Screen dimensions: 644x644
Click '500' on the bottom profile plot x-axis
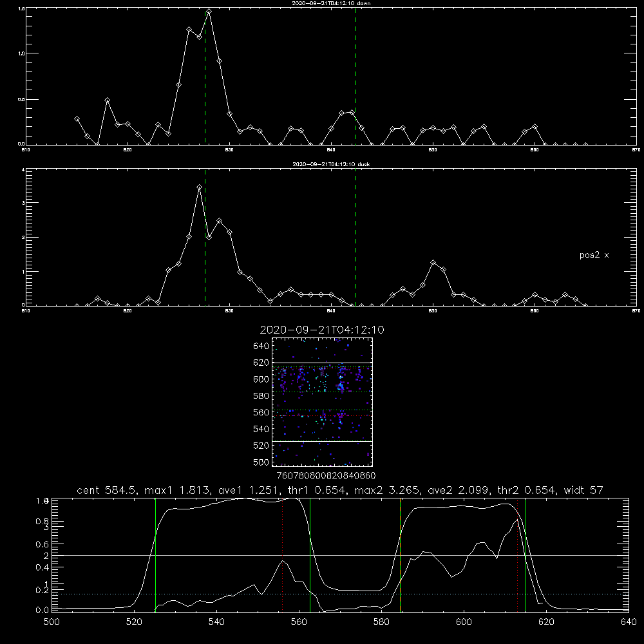52,622
